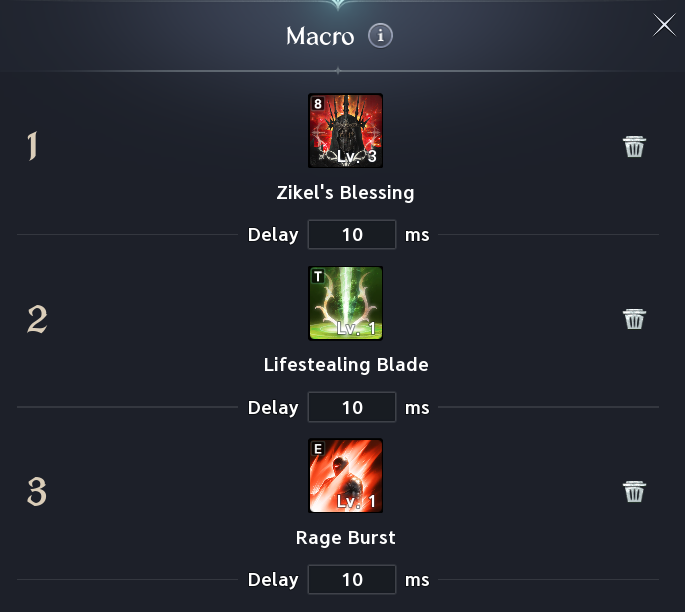The width and height of the screenshot is (685, 612).
Task: Click the E hotkey badge on Rage Burst
Action: (318, 449)
